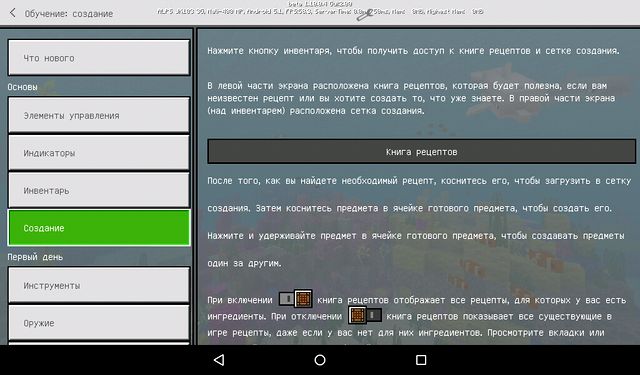
Task: Click the Основы category label
Action: click(x=22, y=87)
